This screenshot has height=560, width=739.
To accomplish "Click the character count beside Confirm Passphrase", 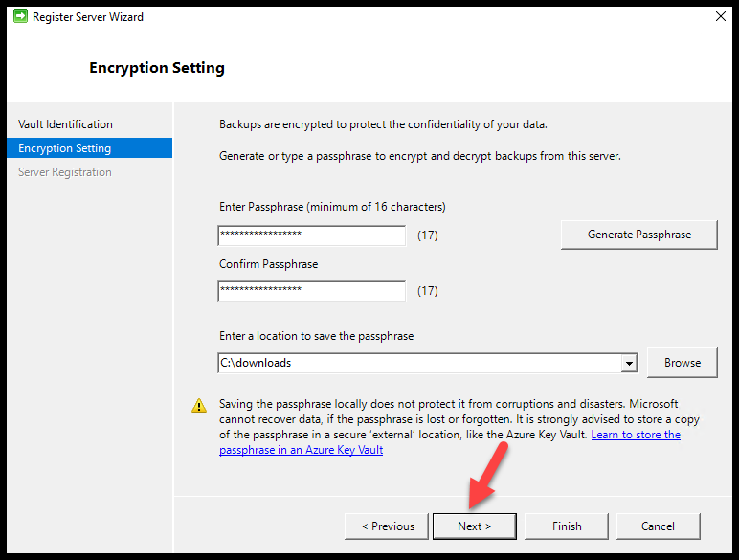I will pyautogui.click(x=428, y=291).
